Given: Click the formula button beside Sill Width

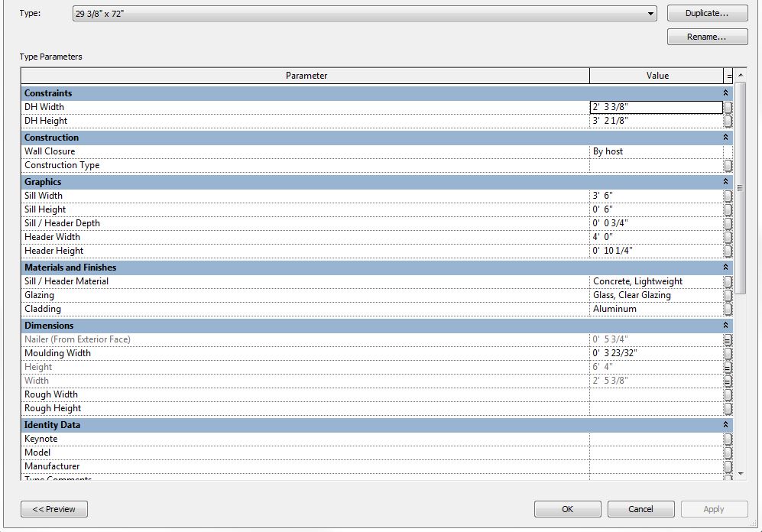Looking at the screenshot, I should point(728,196).
